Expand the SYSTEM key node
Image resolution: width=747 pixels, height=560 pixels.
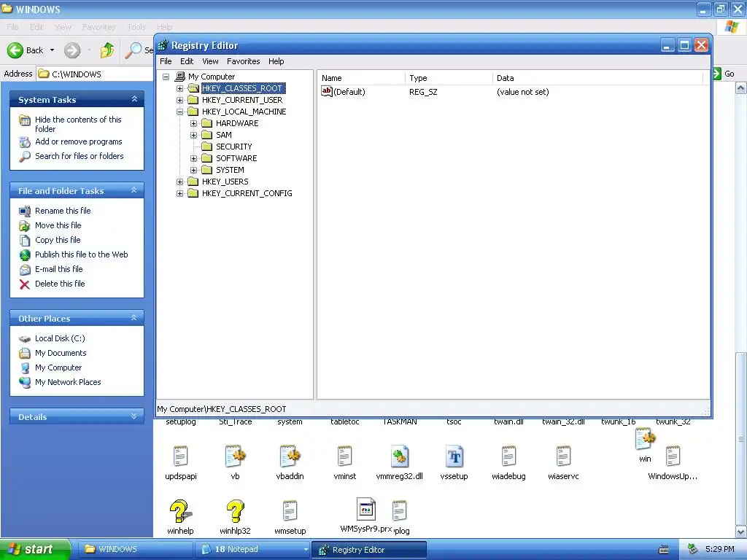point(193,170)
